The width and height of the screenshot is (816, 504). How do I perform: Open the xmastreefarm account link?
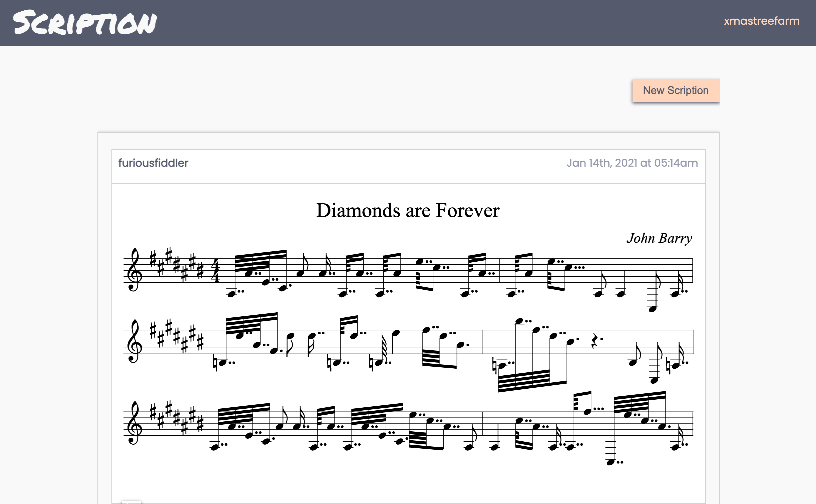761,21
